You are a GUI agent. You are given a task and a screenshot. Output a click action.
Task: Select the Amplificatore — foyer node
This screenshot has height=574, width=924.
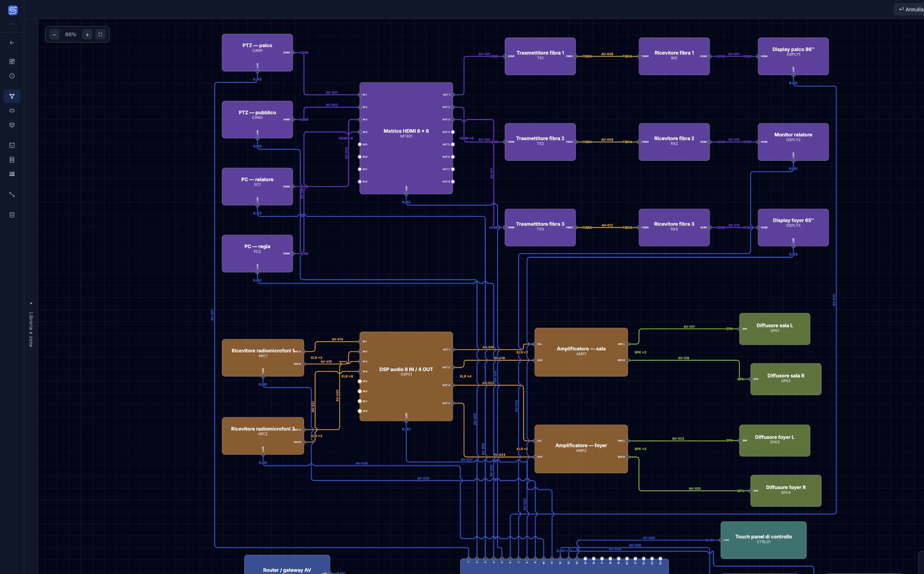581,449
